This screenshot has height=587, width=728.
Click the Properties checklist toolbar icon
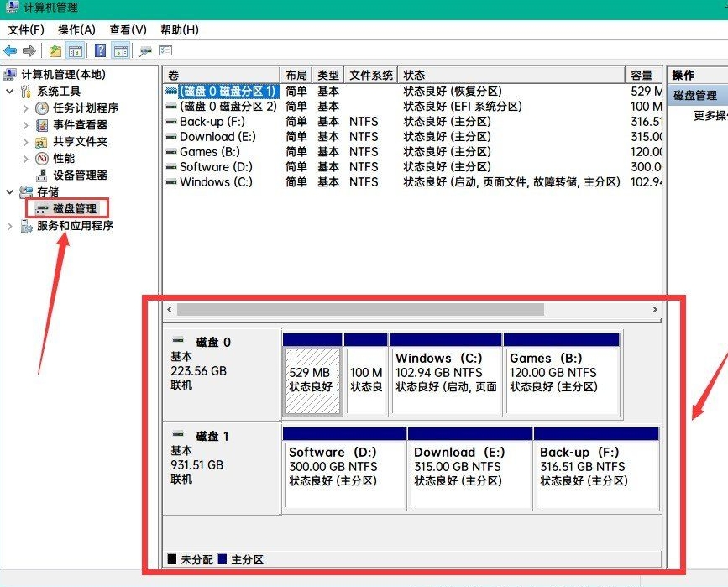pos(165,50)
